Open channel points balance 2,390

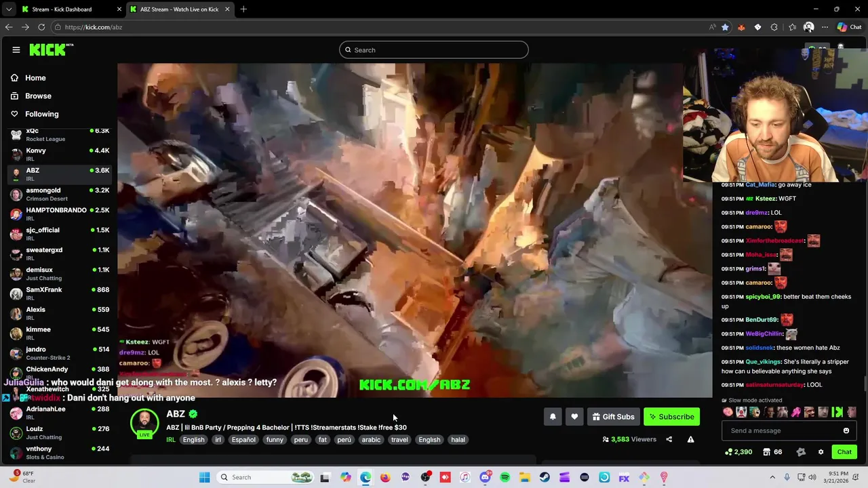738,452
